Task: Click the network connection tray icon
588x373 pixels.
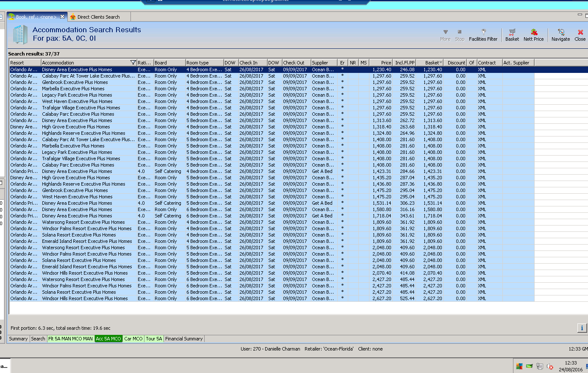Action: click(x=540, y=366)
